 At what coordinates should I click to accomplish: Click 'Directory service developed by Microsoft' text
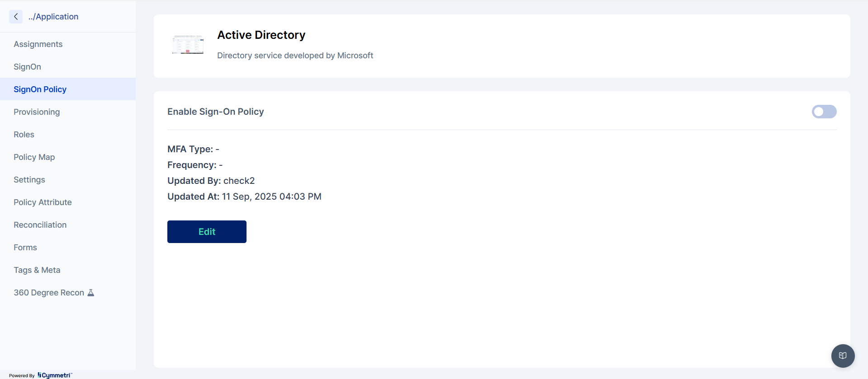(295, 56)
